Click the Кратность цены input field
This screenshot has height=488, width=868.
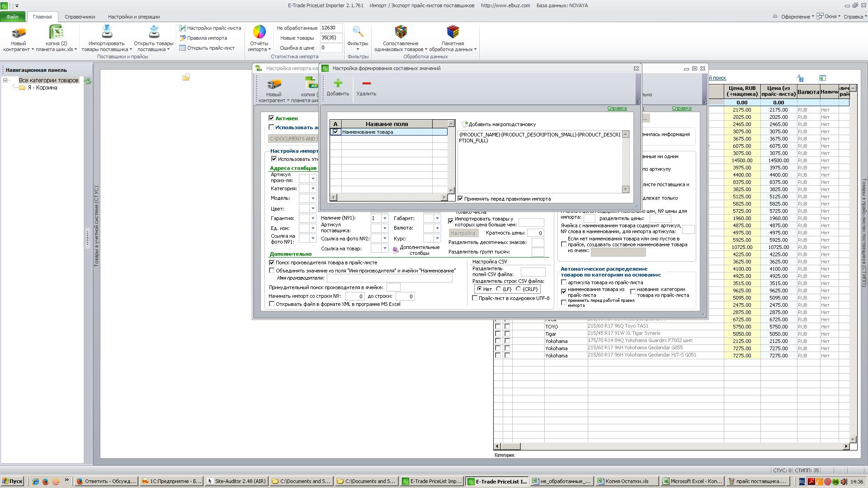535,233
